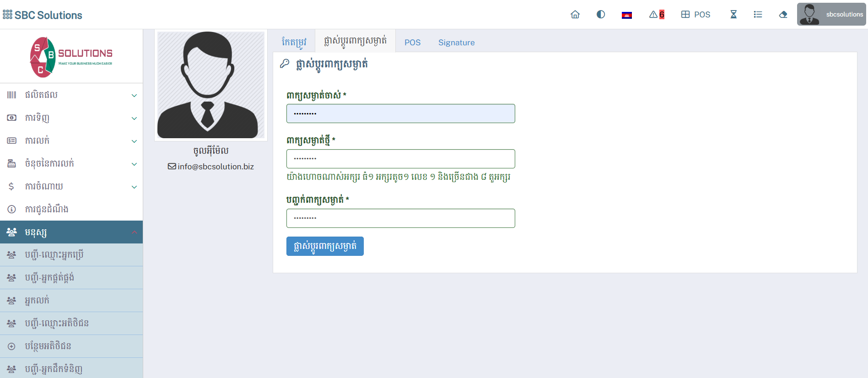Switch to the កែតម្រូវ tab
The image size is (868, 378).
coord(294,43)
